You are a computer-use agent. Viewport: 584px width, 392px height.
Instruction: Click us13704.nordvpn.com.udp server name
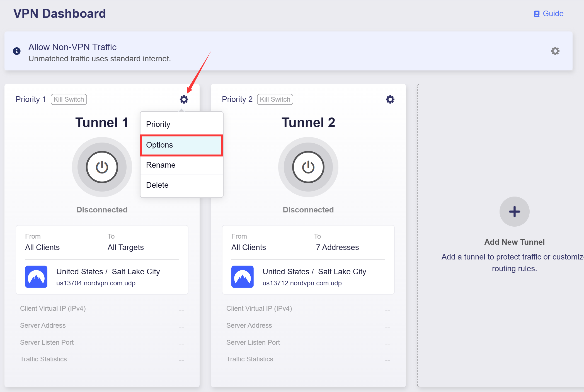tap(96, 283)
